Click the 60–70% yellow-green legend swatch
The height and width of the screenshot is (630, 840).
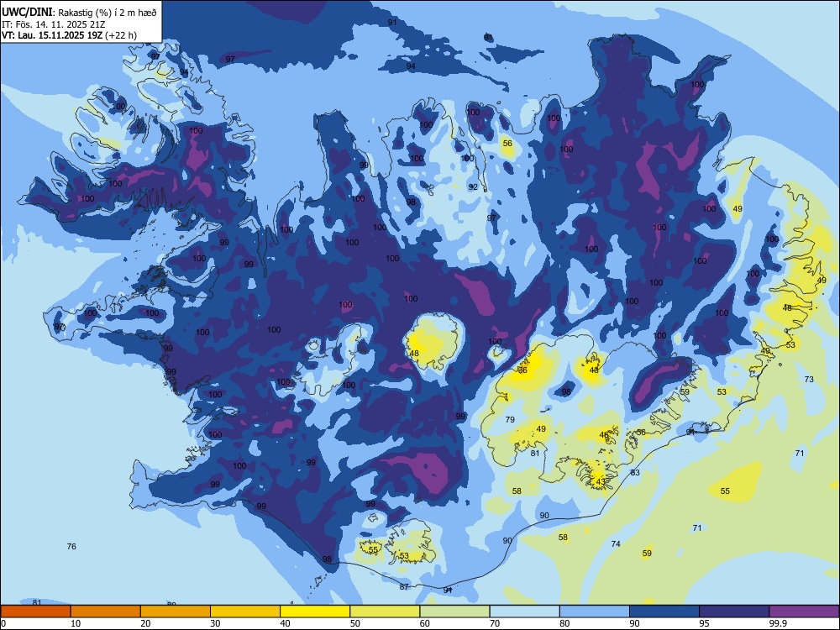(454, 612)
